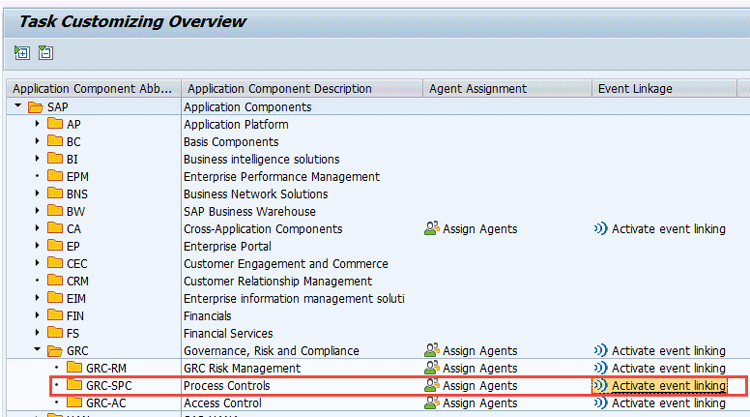Click the Expand all nodes toolbar icon
This screenshot has height=417, width=750.
coord(22,53)
